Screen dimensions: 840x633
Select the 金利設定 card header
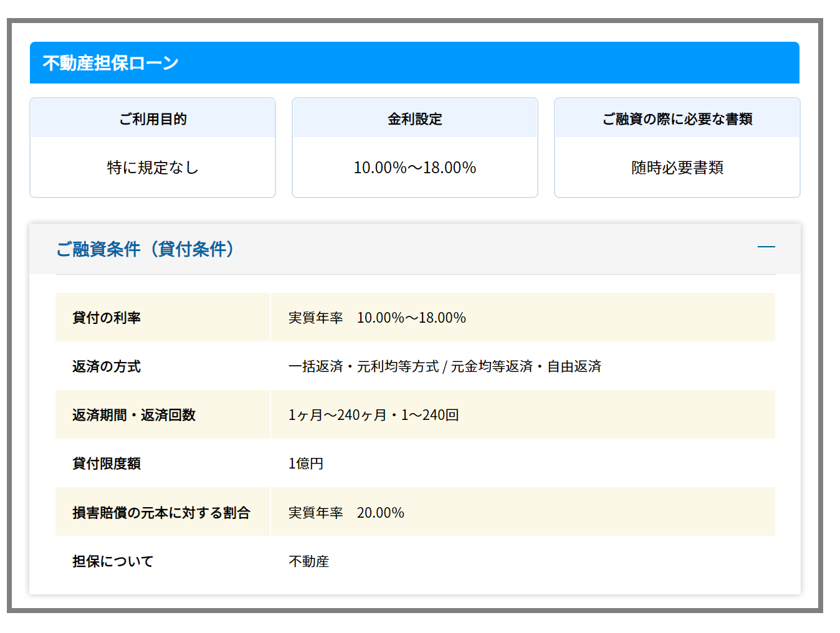click(x=414, y=118)
